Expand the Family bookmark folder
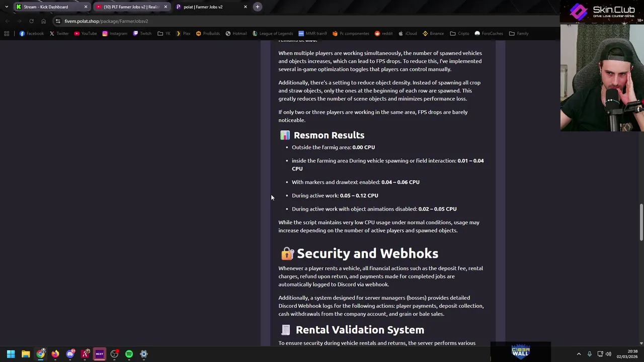Viewport: 644px width, 362px height. pos(519,34)
